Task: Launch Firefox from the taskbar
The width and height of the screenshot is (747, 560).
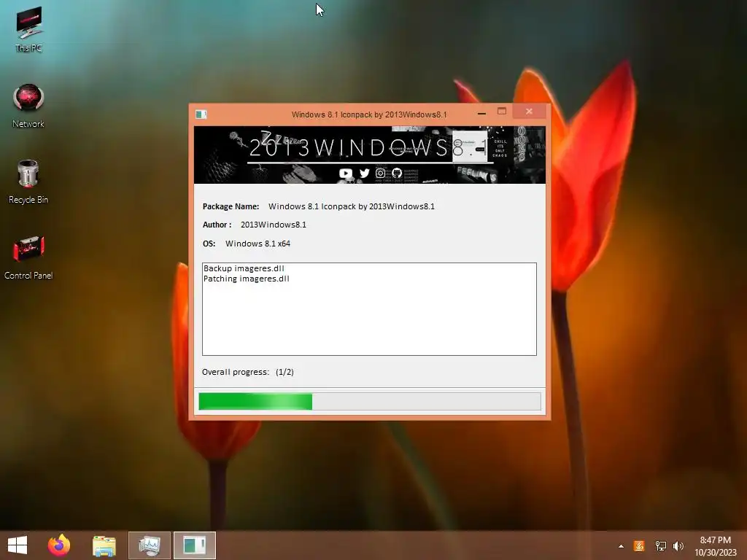Action: click(x=59, y=545)
